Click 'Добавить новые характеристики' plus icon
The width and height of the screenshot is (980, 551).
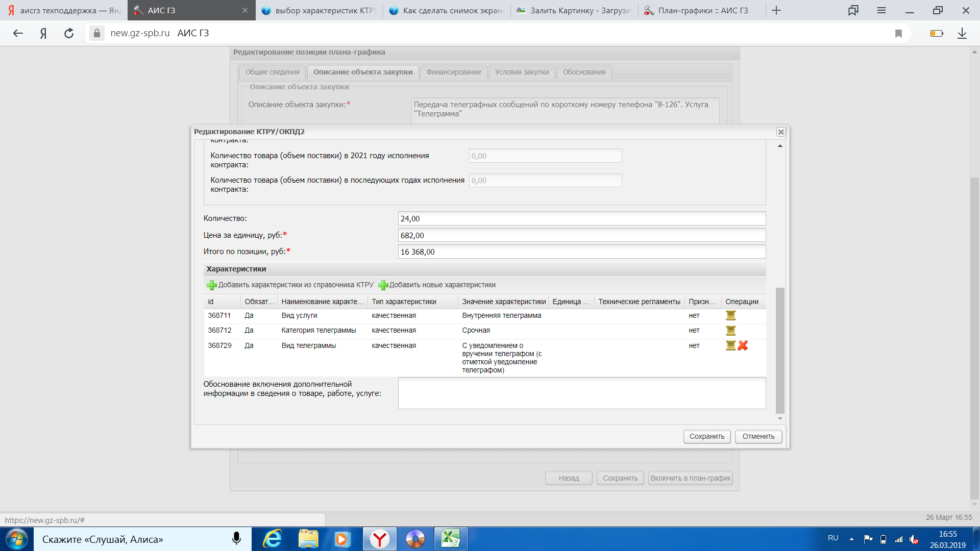click(x=383, y=285)
